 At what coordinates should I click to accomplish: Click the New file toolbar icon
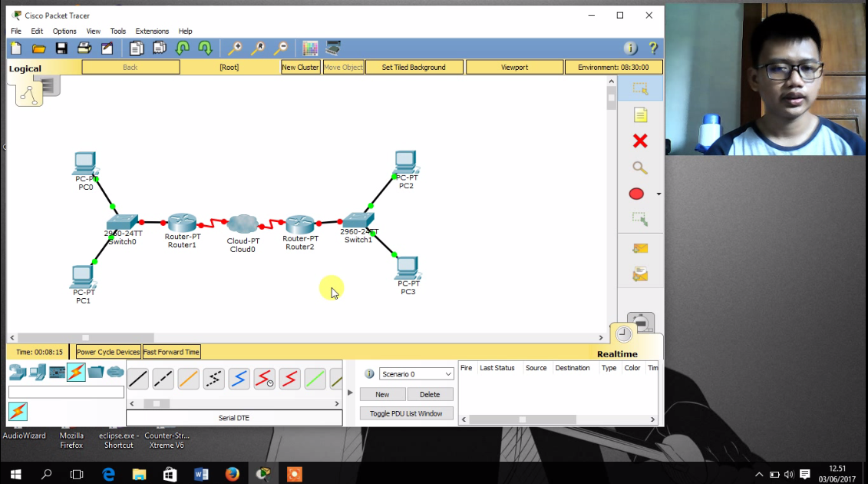16,49
